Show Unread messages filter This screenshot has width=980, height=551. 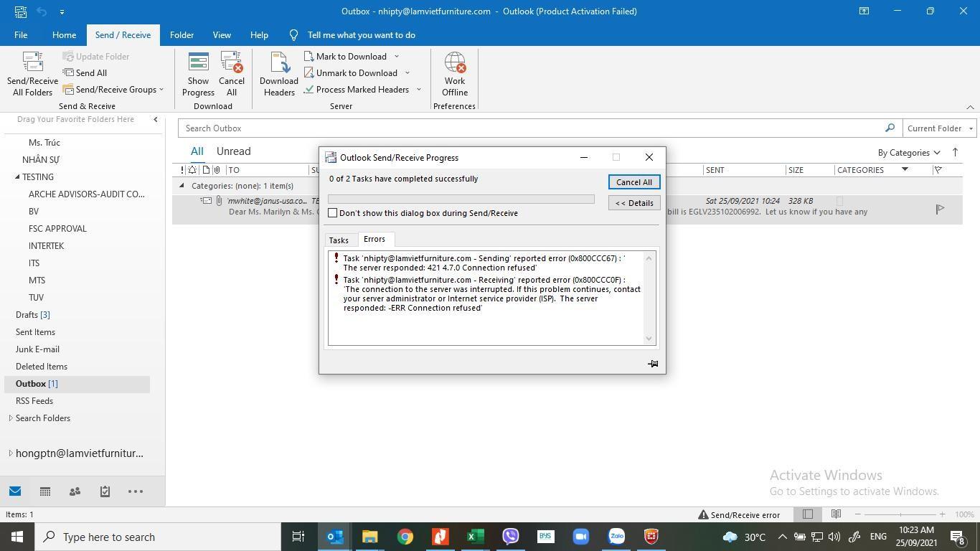coord(234,151)
